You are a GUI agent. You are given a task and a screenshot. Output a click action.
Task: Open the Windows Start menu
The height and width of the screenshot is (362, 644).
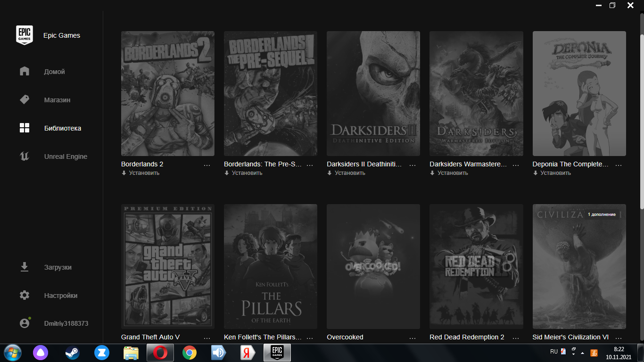click(12, 353)
